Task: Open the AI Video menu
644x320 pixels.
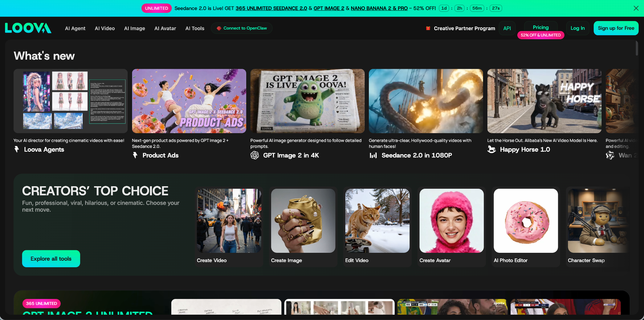Action: coord(105,28)
